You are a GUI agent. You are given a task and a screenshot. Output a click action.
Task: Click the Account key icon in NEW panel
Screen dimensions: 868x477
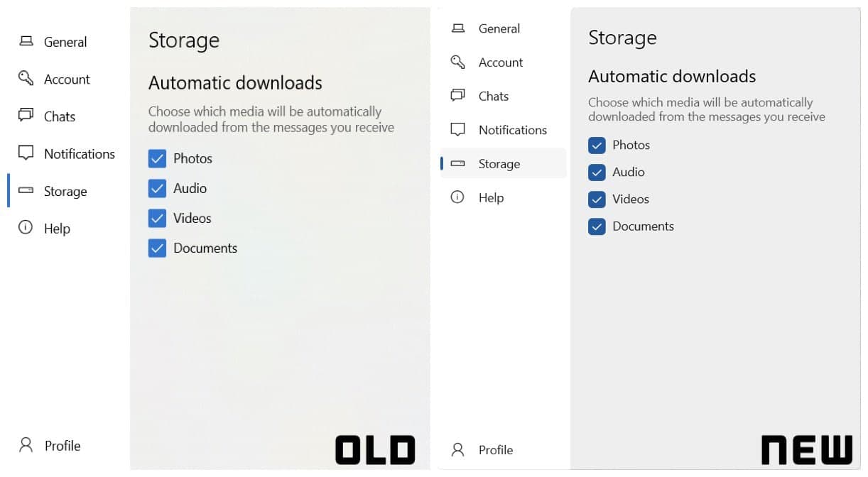coord(458,62)
